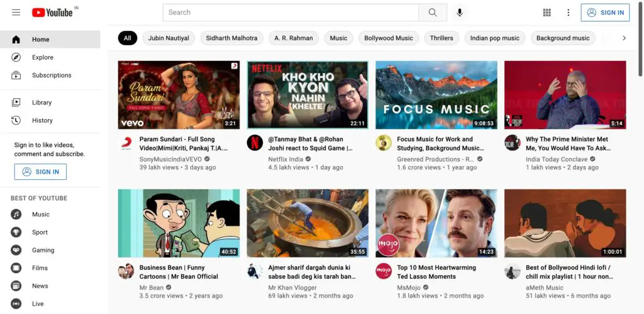
Task: Open the YouTube apps grid icon
Action: tap(547, 13)
